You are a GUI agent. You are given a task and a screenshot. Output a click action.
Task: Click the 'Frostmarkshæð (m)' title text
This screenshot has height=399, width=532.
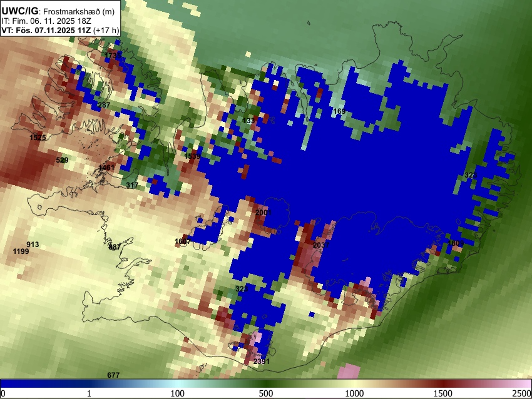click(79, 11)
